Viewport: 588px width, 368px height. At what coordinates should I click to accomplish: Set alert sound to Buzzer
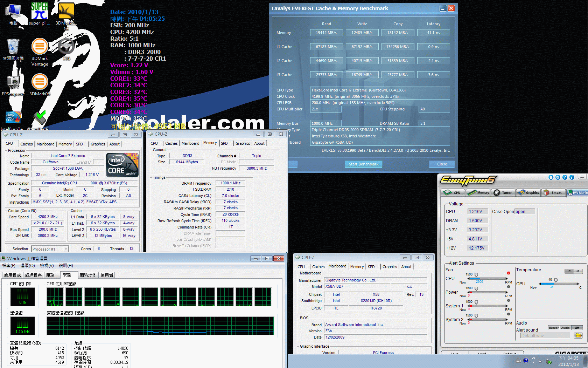tap(554, 328)
